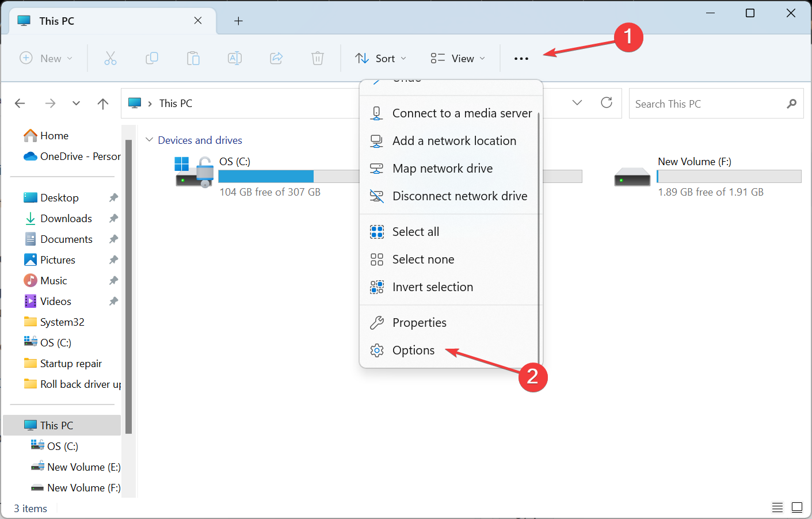Select the Paste icon
812x519 pixels.
[x=193, y=58]
